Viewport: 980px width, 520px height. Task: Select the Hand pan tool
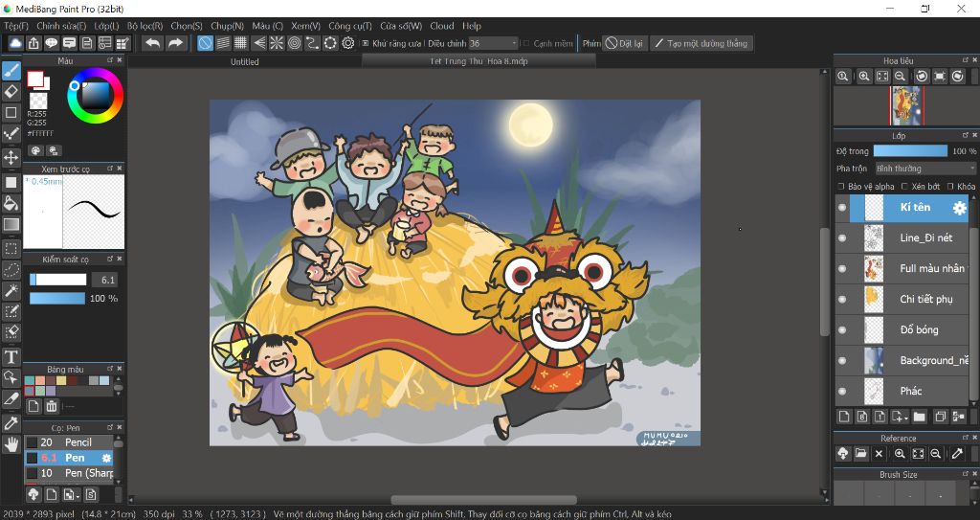[11, 445]
